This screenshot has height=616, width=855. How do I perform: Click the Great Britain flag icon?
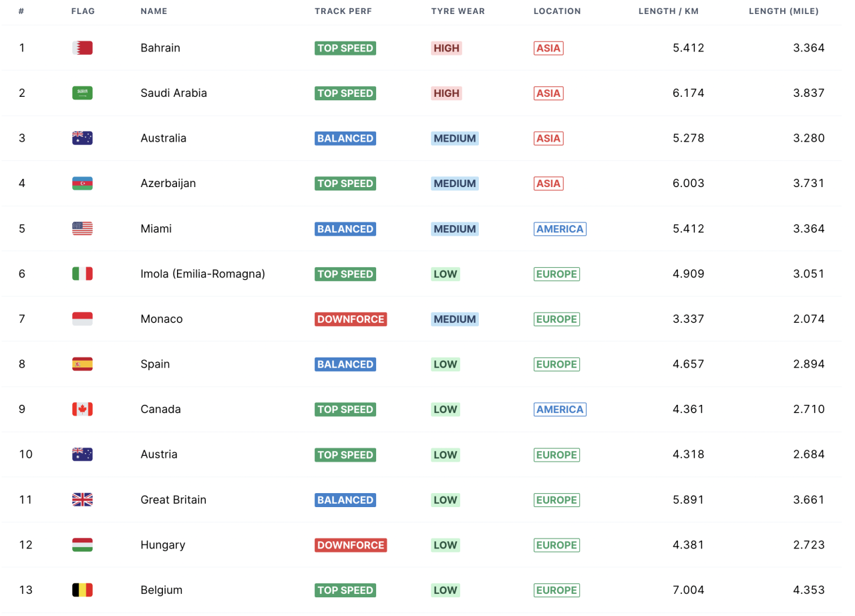82,500
